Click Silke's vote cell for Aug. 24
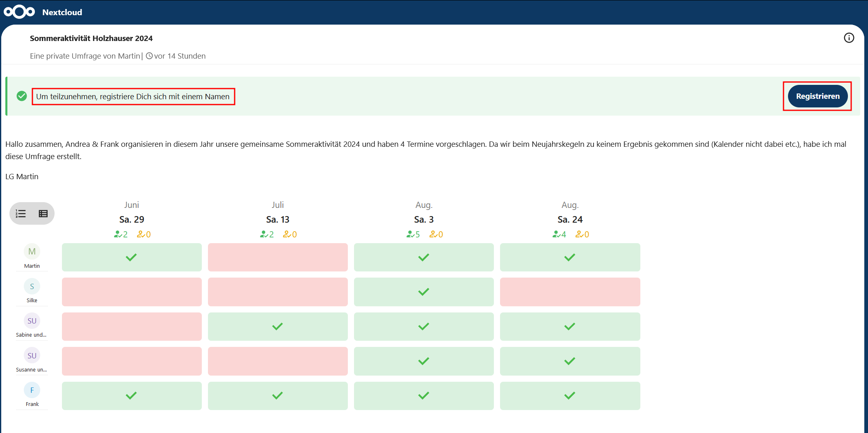Image resolution: width=868 pixels, height=433 pixels. tap(570, 292)
